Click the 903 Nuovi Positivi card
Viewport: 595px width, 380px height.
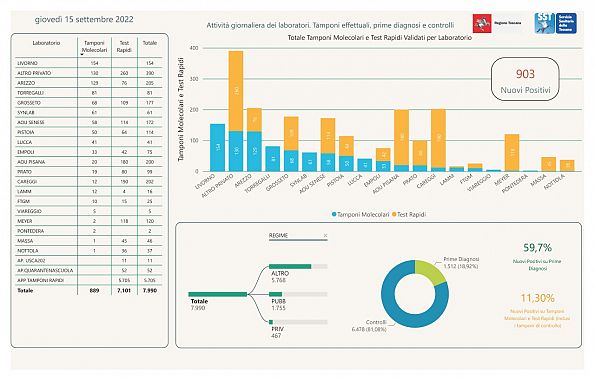click(x=525, y=79)
